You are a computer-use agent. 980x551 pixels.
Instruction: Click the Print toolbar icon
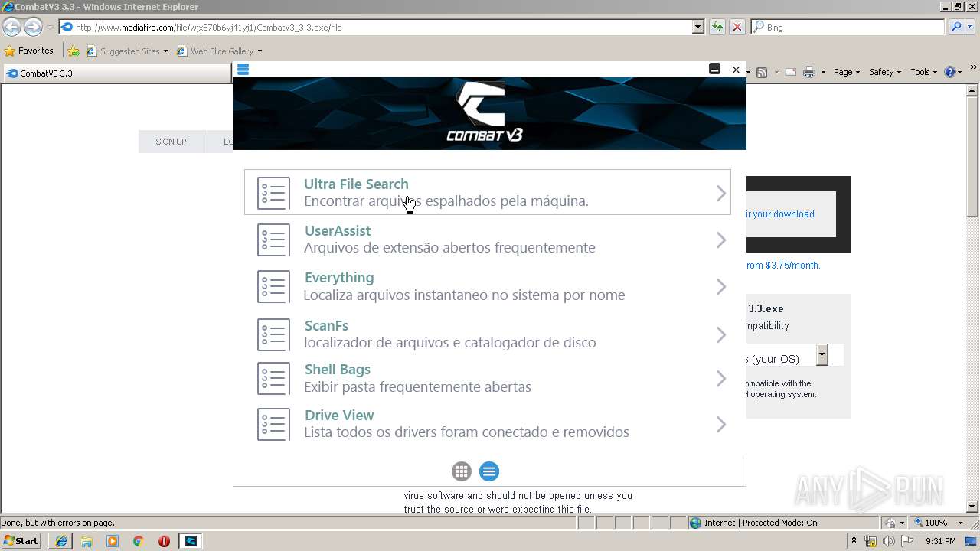[809, 72]
